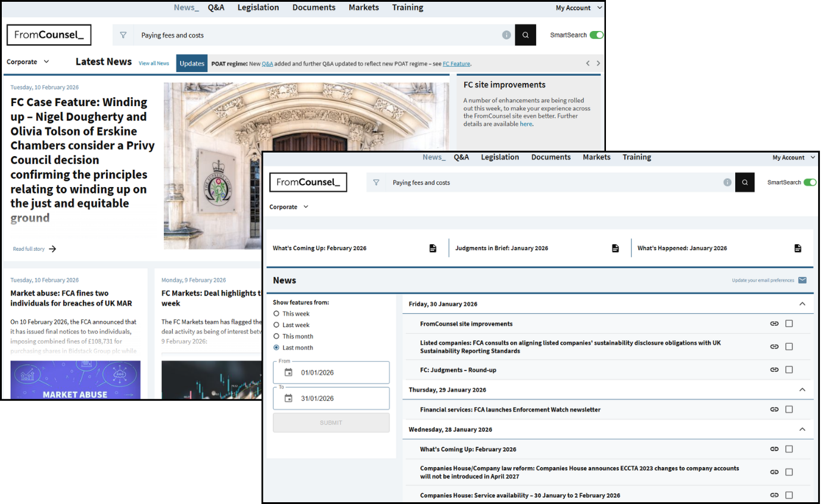Go to the Legislation tab in the front window
Screen dimensions: 827x504
click(x=499, y=157)
